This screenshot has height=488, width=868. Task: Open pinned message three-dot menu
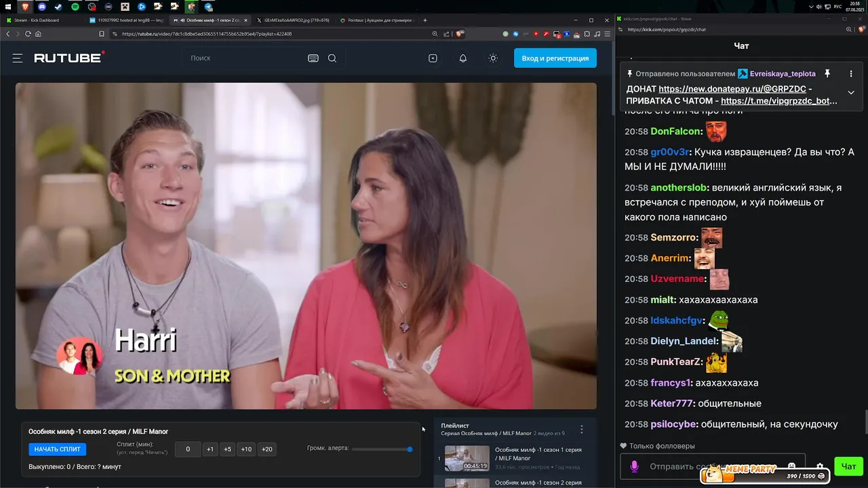pyautogui.click(x=851, y=73)
